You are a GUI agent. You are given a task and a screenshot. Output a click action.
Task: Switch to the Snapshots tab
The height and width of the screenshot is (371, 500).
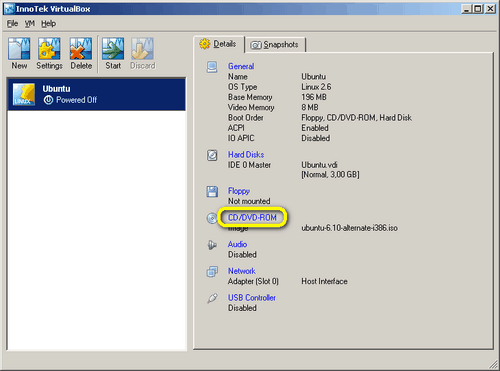tap(275, 45)
